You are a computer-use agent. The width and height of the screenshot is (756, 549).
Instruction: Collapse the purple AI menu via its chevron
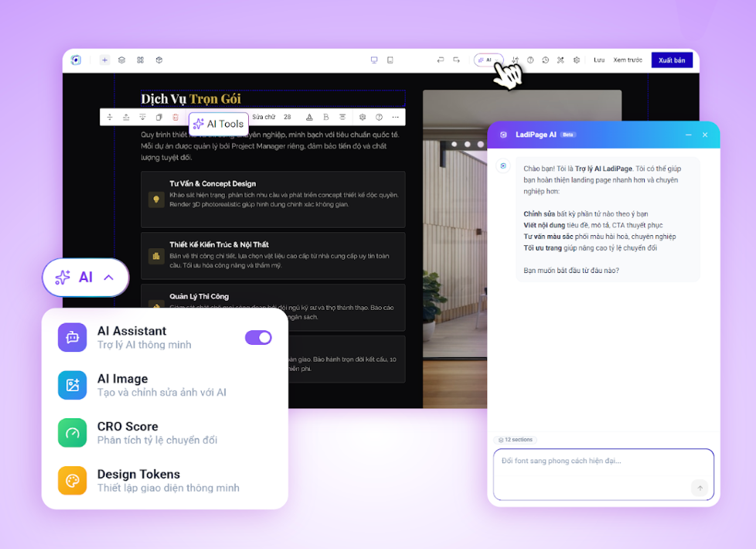click(x=107, y=277)
